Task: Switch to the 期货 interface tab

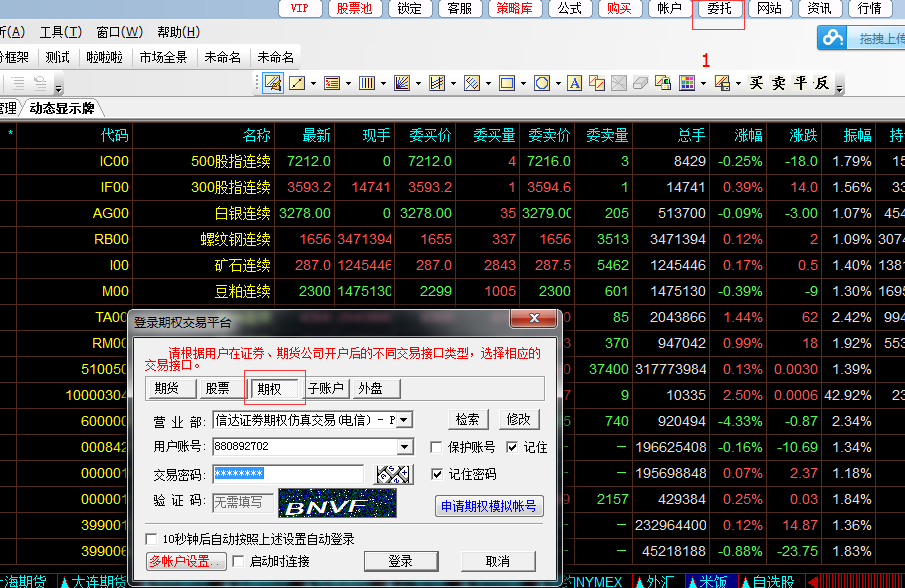Action: pos(167,388)
